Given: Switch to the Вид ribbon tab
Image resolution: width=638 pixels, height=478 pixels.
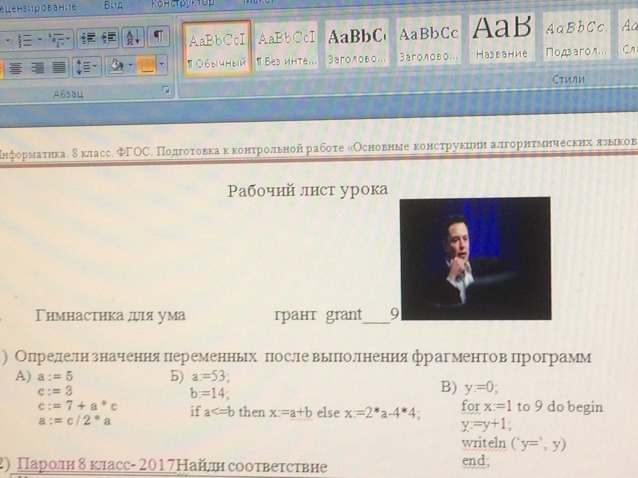Looking at the screenshot, I should pos(114,5).
